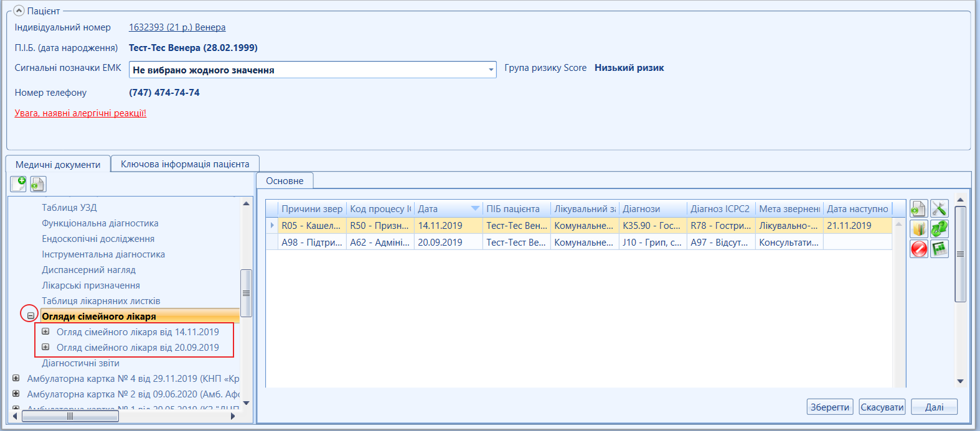Delete the record with the red no-entry icon

918,249
